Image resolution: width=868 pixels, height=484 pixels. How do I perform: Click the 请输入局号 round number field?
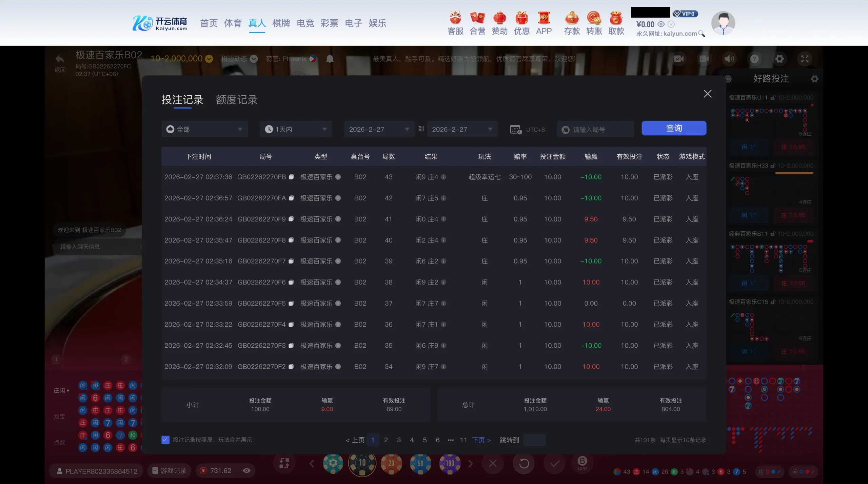595,130
